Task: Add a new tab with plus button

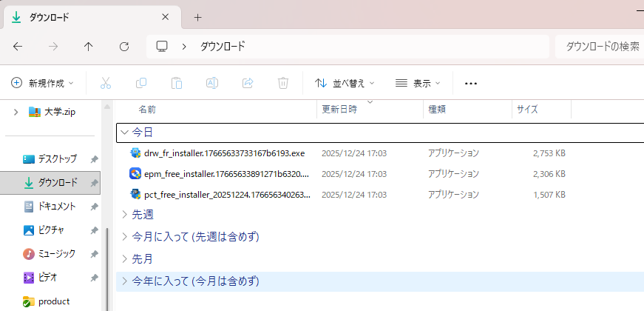Action: (x=198, y=17)
